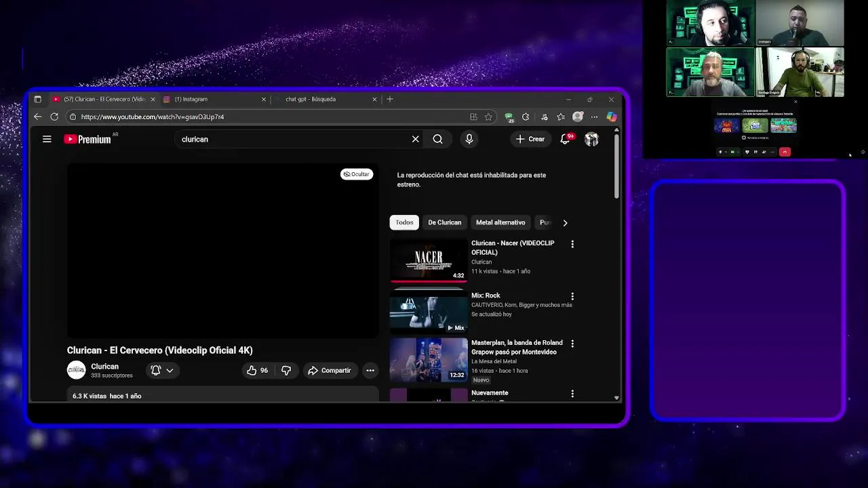End the call with the red hang-up button
This screenshot has width=868, height=488.
785,152
